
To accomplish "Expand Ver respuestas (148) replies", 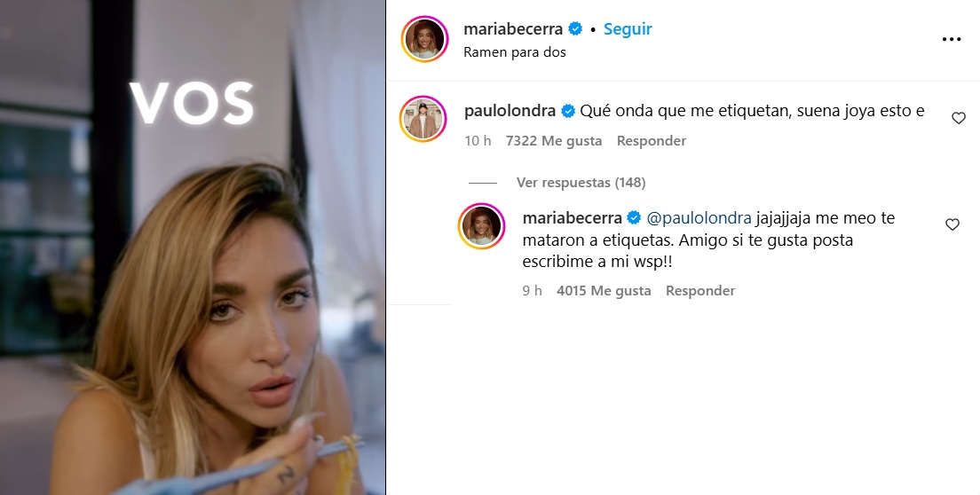I will 581,183.
